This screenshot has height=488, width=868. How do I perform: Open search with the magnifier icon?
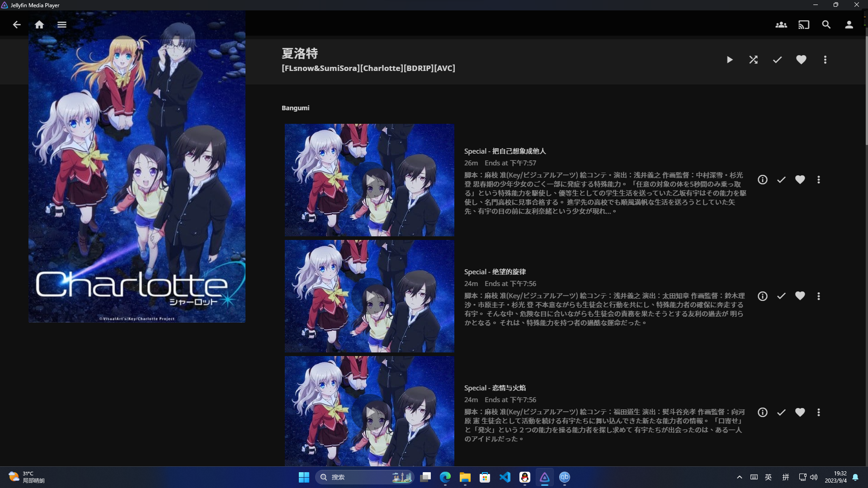click(x=826, y=25)
